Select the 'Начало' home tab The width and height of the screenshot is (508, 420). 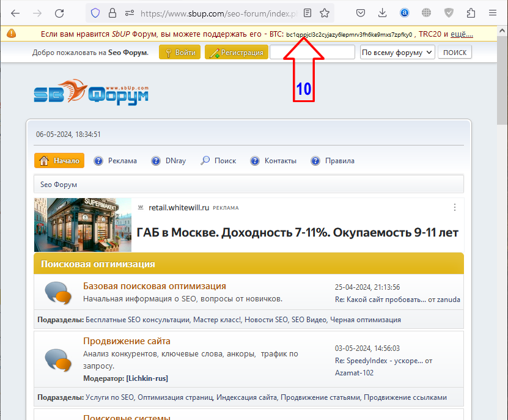pos(59,161)
